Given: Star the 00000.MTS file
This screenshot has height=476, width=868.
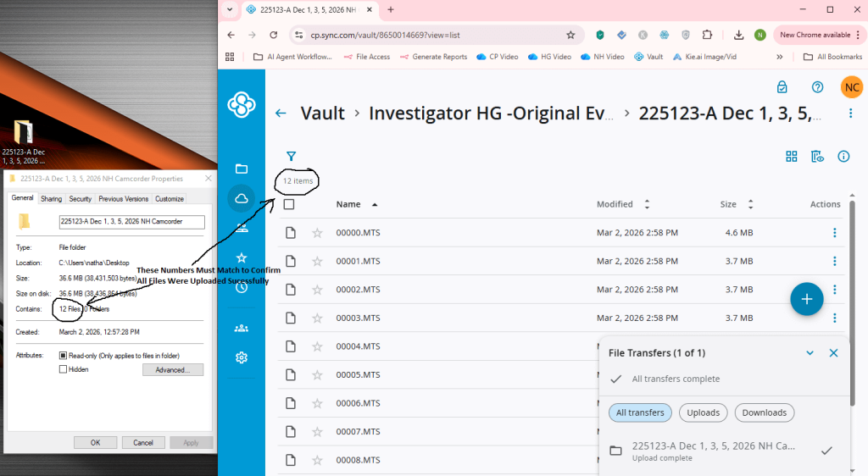Looking at the screenshot, I should coord(317,233).
